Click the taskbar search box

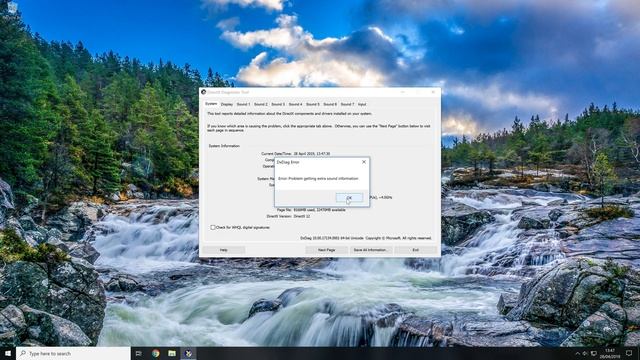(x=73, y=353)
